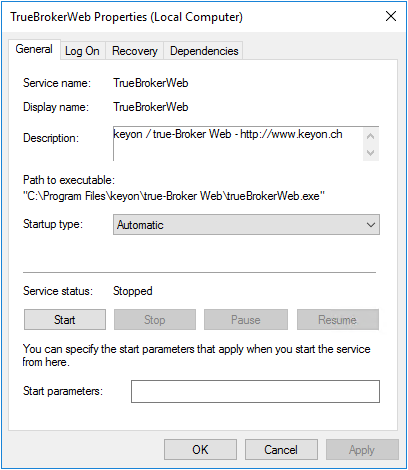
Task: Open the Log On tab
Action: (82, 51)
